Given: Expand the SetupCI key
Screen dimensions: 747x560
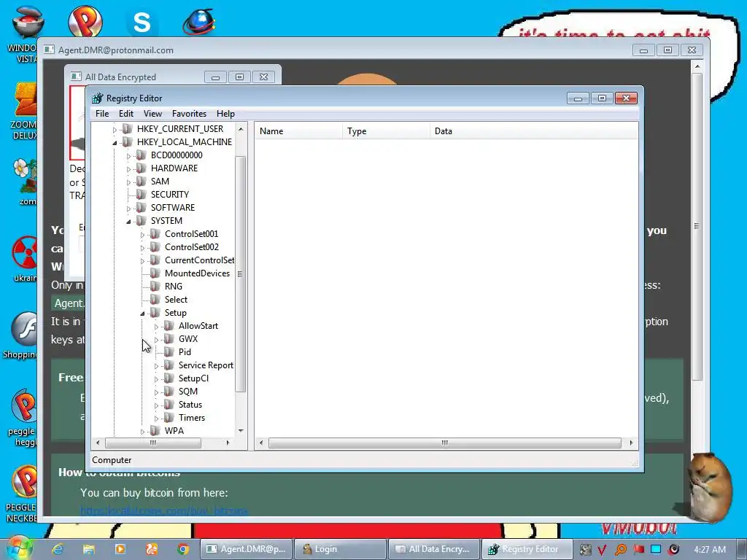Looking at the screenshot, I should [156, 379].
